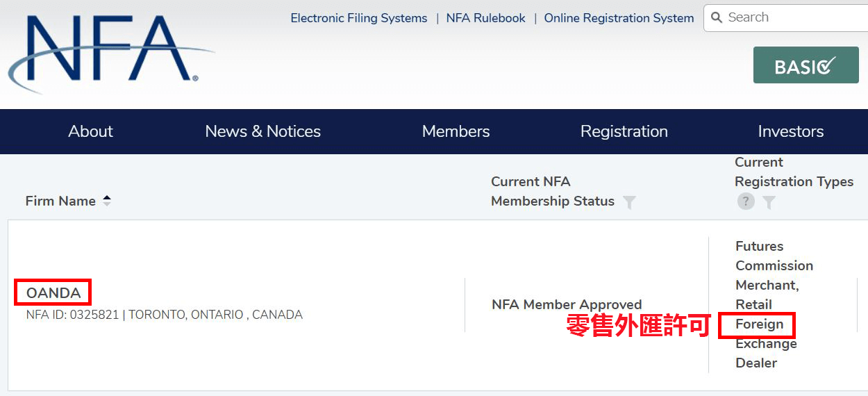Click Current Registration Types header
The height and width of the screenshot is (396, 868).
pos(794,172)
